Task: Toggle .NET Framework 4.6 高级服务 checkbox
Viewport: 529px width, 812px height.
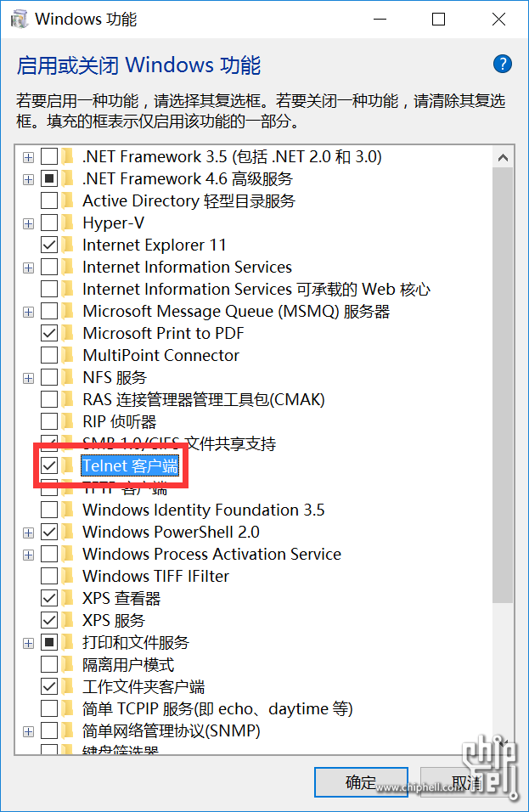Action: pyautogui.click(x=49, y=178)
